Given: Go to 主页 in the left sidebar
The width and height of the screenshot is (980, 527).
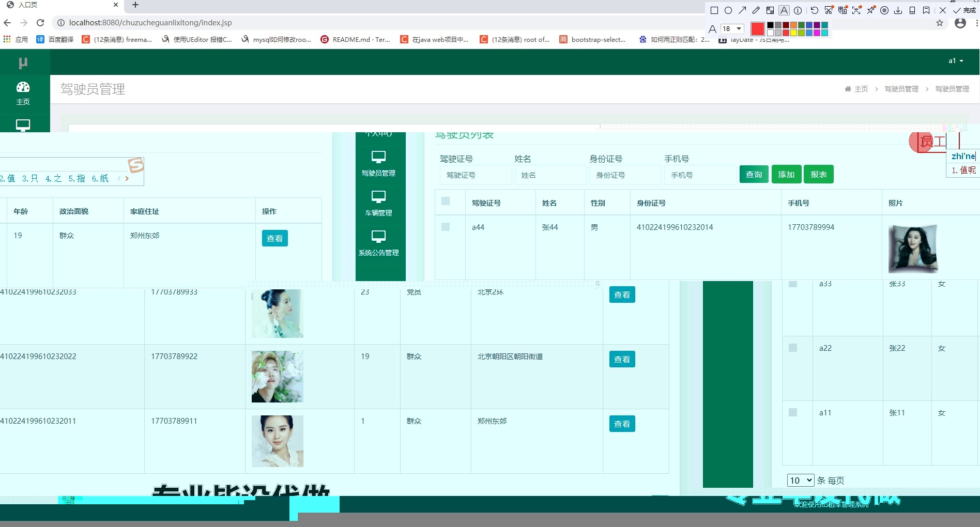Looking at the screenshot, I should click(23, 94).
